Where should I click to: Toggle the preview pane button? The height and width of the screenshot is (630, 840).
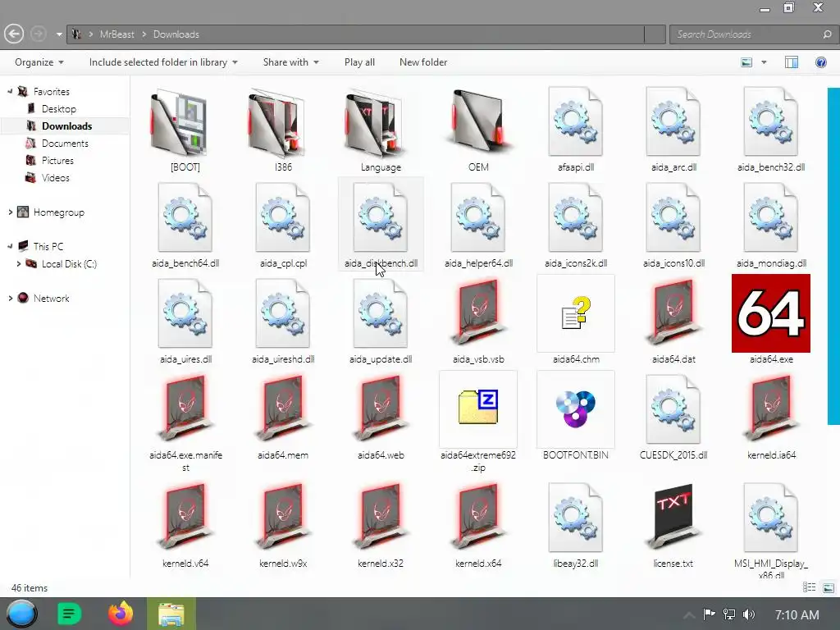tap(792, 62)
